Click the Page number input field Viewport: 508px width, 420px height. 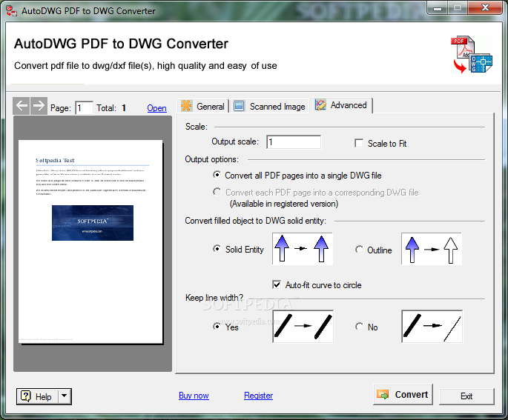(84, 107)
